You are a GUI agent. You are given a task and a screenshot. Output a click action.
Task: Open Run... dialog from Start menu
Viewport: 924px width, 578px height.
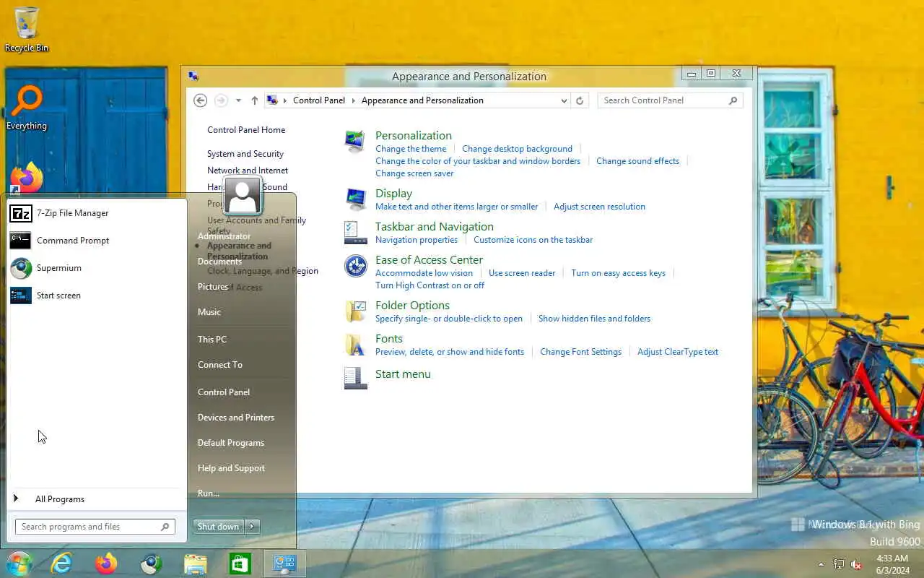209,493
